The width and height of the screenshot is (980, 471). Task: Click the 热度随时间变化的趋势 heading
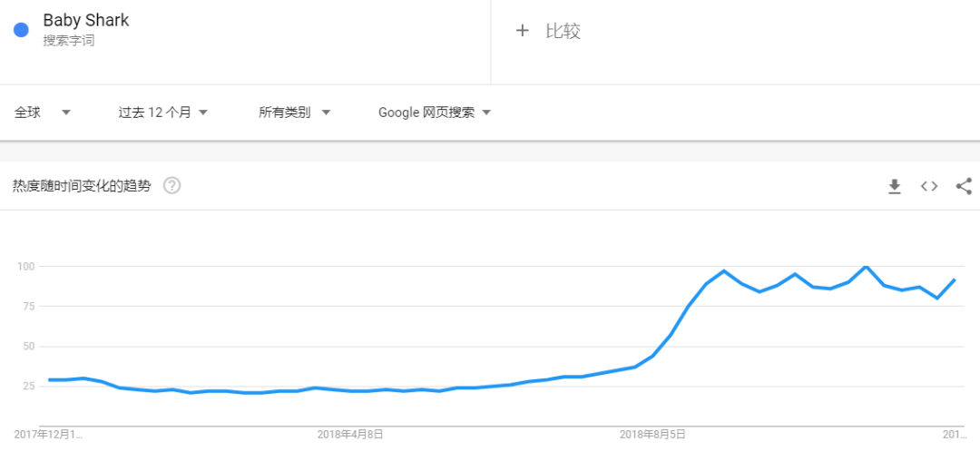point(82,185)
